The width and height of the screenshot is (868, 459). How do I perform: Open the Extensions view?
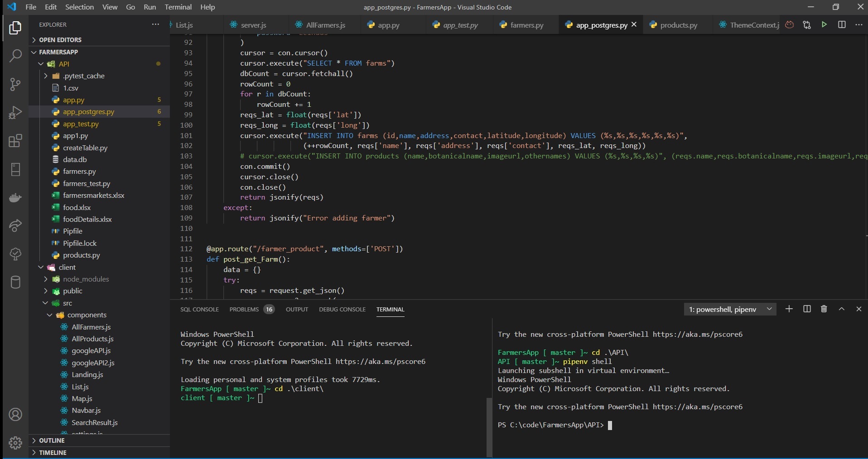(15, 141)
